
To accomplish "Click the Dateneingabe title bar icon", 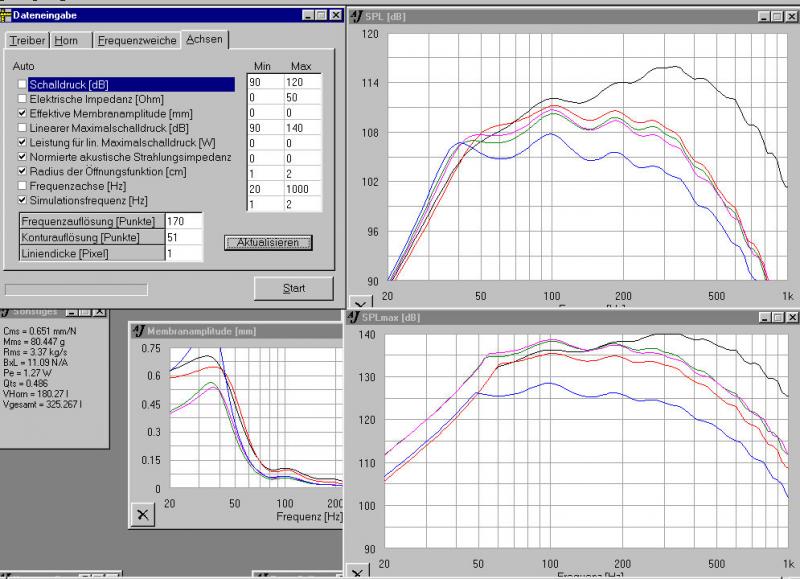I will pyautogui.click(x=7, y=15).
